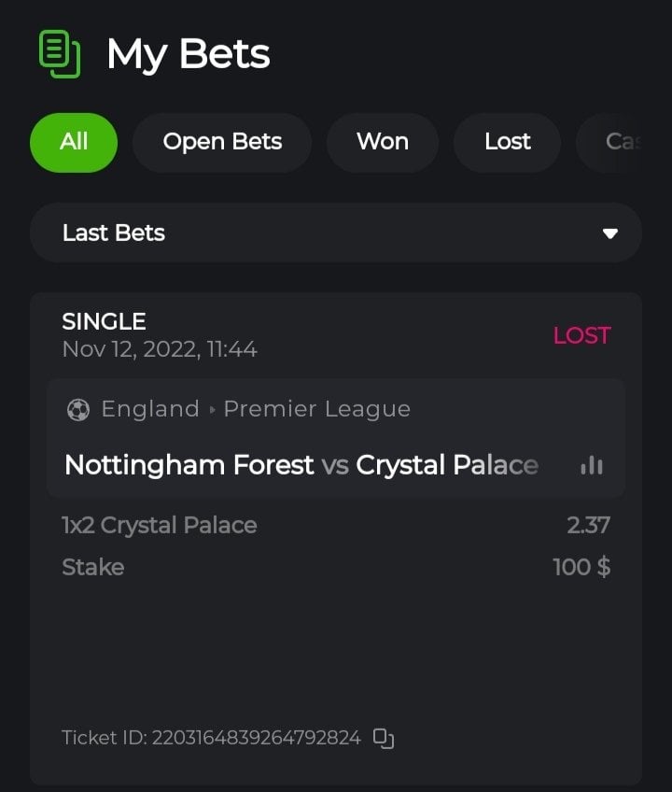Click the England breadcrumb

click(x=150, y=409)
